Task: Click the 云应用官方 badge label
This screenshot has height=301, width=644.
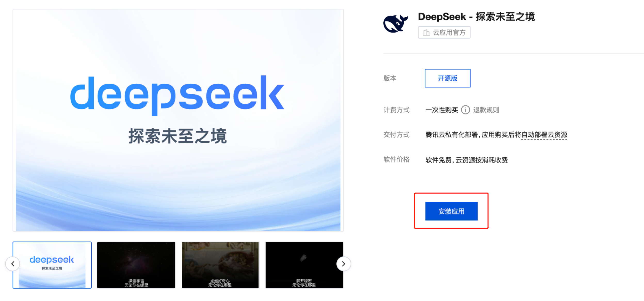Action: (449, 33)
